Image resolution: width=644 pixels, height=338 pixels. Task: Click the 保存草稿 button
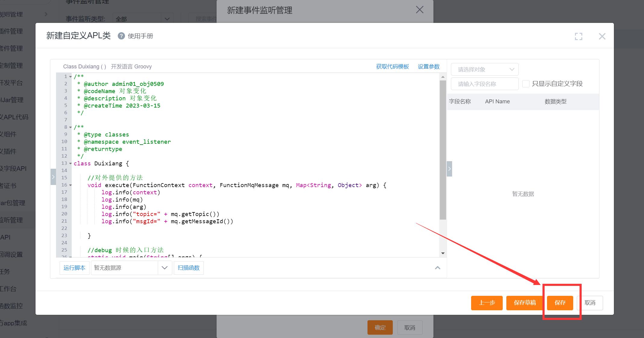pos(525,303)
